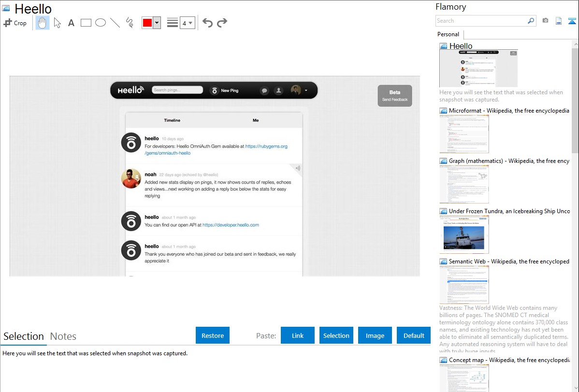Click the Paste Selection button
The width and height of the screenshot is (579, 392).
(x=336, y=335)
